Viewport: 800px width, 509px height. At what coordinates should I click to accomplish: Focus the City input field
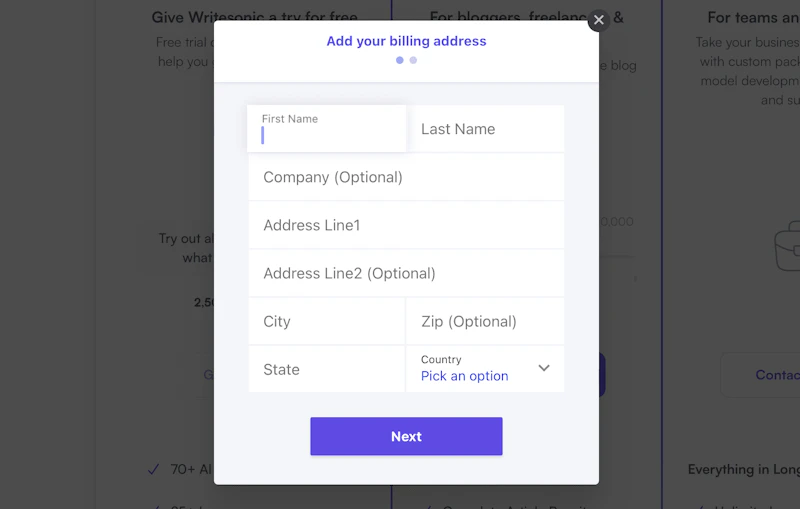(327, 321)
